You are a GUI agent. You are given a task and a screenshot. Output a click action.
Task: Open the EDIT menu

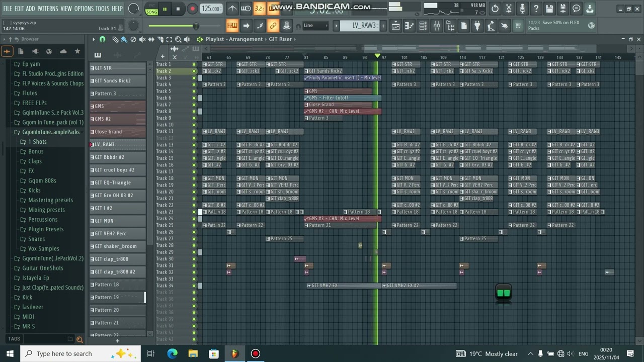[x=19, y=9]
